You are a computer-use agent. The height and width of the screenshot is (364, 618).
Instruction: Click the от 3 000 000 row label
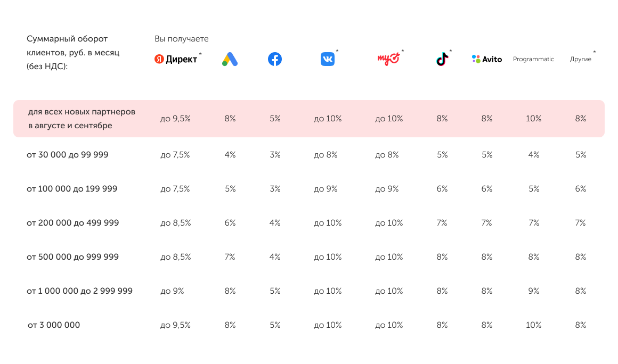tap(54, 325)
